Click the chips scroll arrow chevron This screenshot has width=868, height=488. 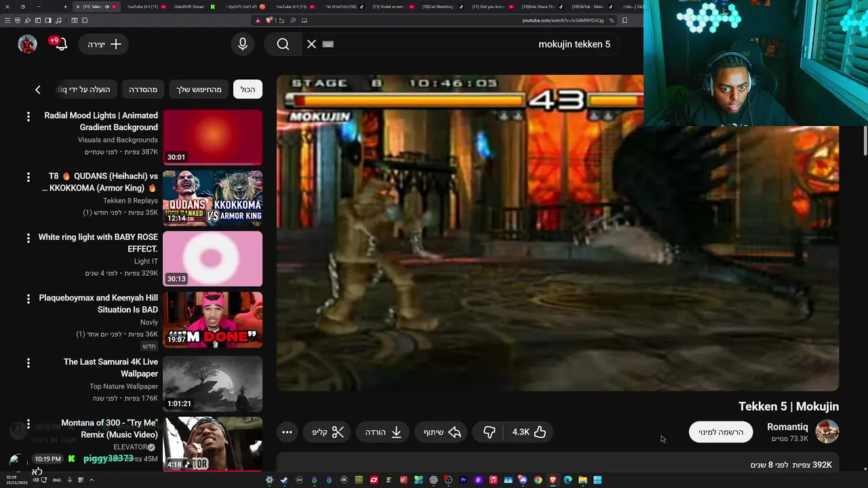pos(38,89)
